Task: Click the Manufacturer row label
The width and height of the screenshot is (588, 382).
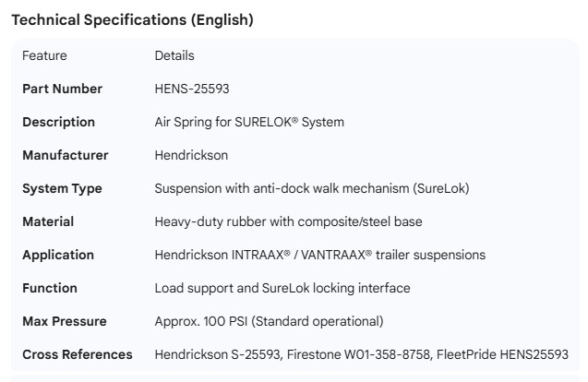Action: pyautogui.click(x=65, y=155)
